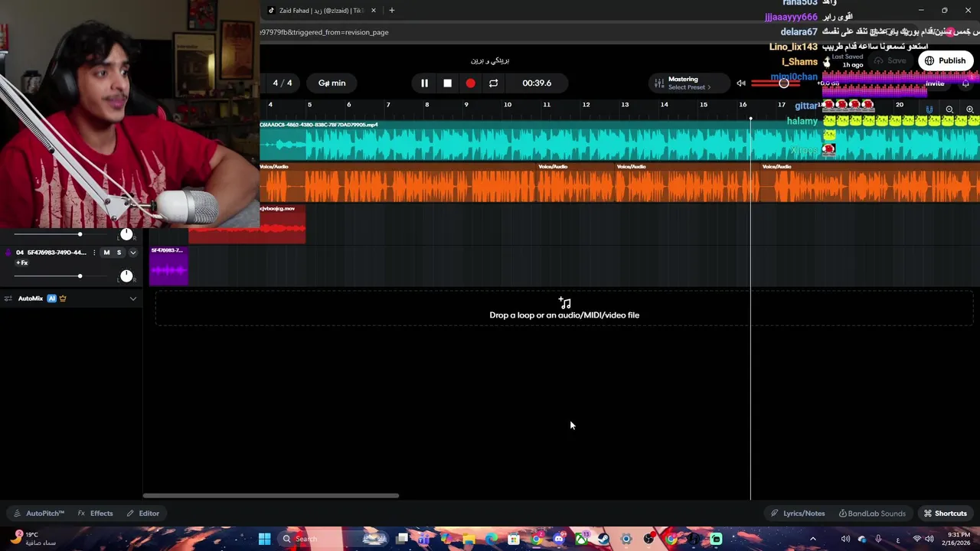Expand track 04 chevron dropdown
The image size is (980, 551).
click(132, 253)
